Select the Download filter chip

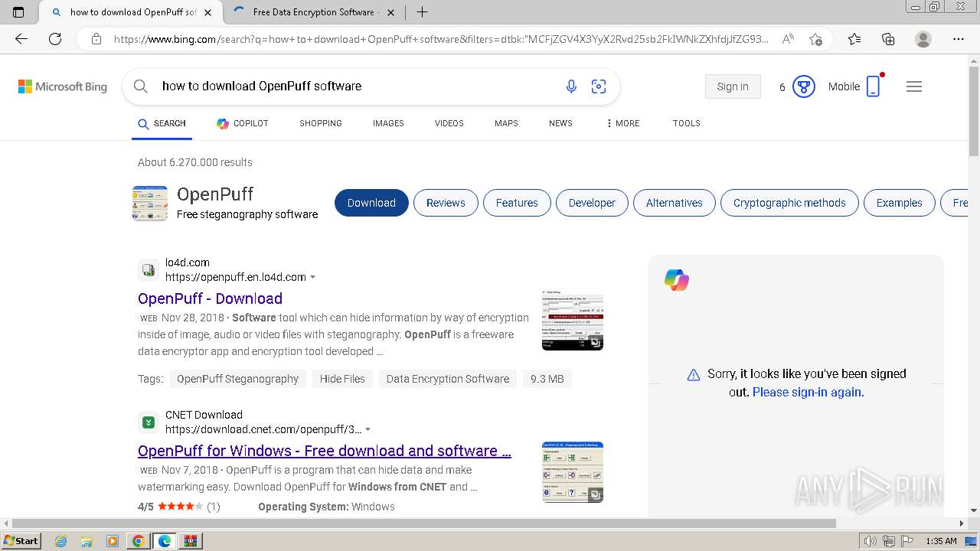click(371, 203)
